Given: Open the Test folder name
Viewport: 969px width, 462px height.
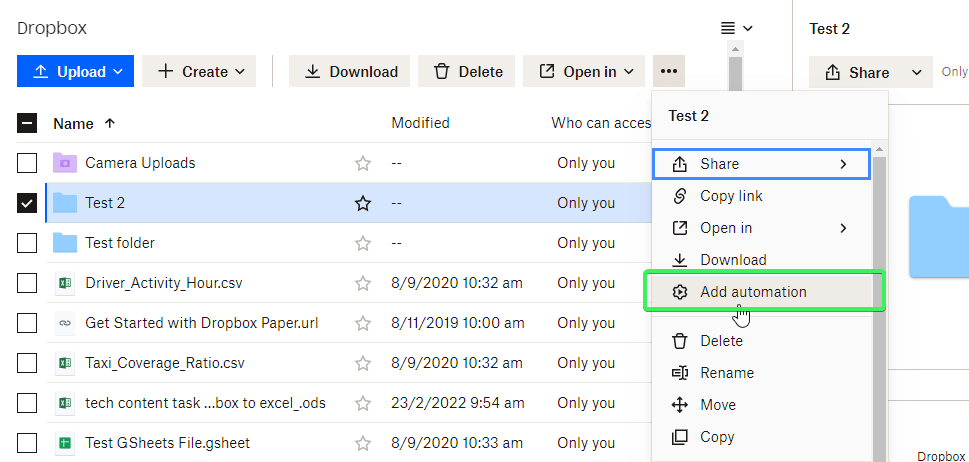Looking at the screenshot, I should (x=120, y=243).
